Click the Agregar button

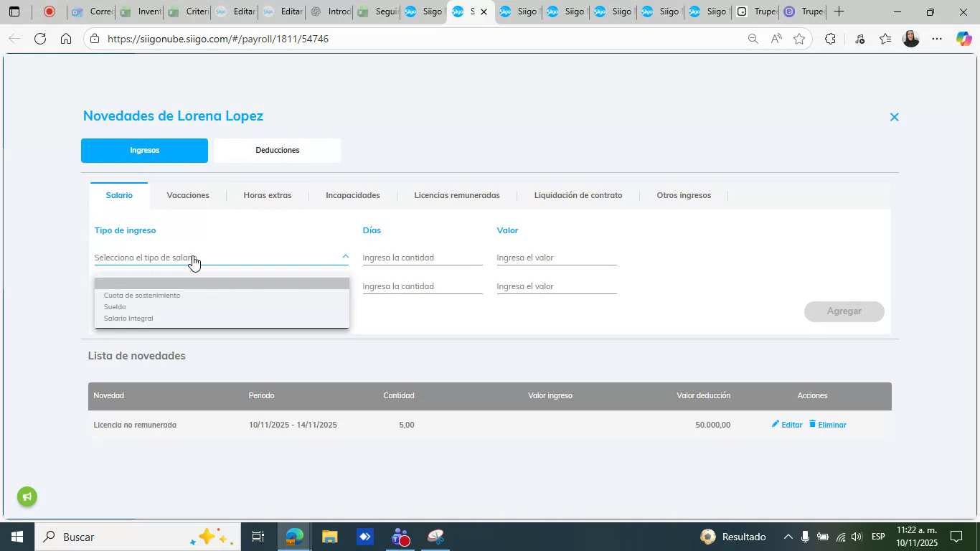point(844,311)
